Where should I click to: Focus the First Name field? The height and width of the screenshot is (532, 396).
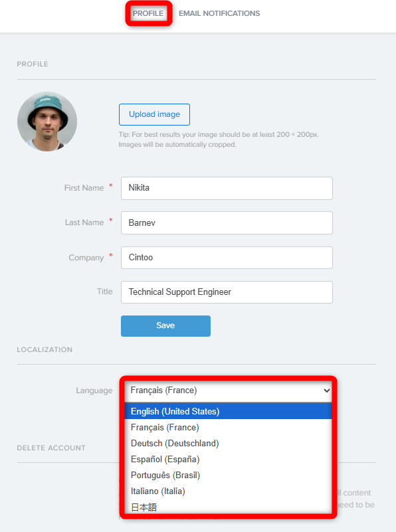pyautogui.click(x=227, y=188)
